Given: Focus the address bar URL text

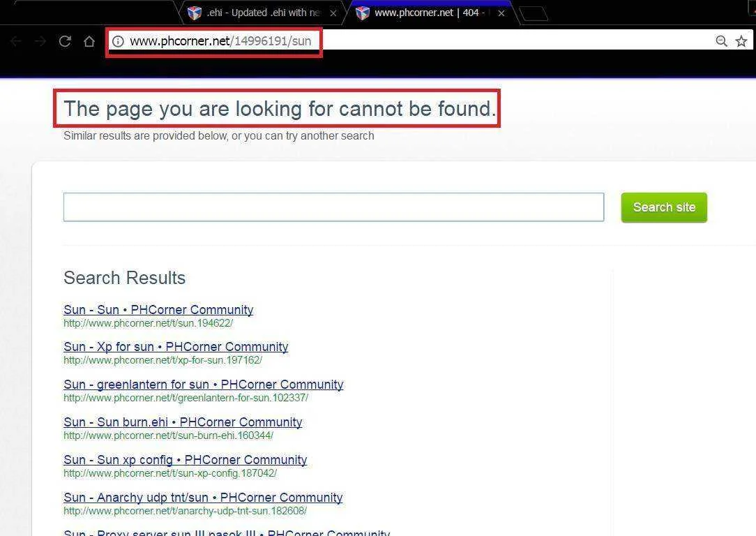Looking at the screenshot, I should point(220,41).
